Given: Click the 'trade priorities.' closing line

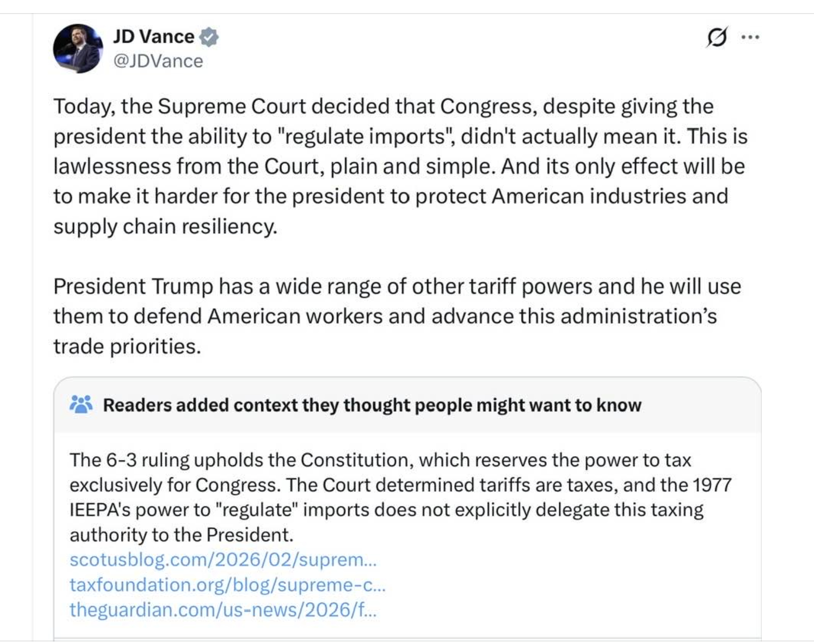Looking at the screenshot, I should pyautogui.click(x=127, y=346).
